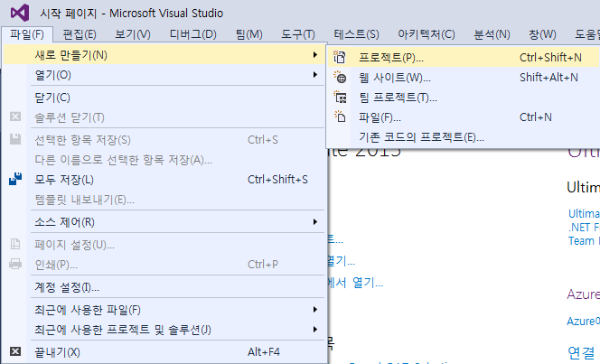This screenshot has height=364, width=600.
Task: Open the 분석(N) menu
Action: point(492,35)
